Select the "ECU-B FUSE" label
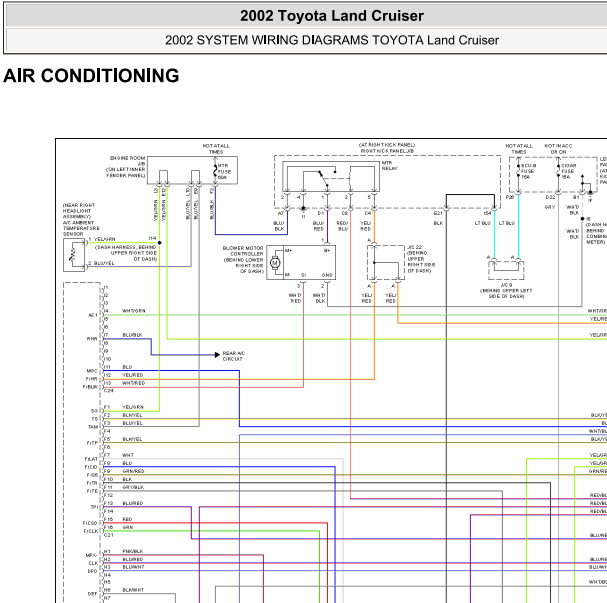This screenshot has width=607, height=603. coord(528,168)
